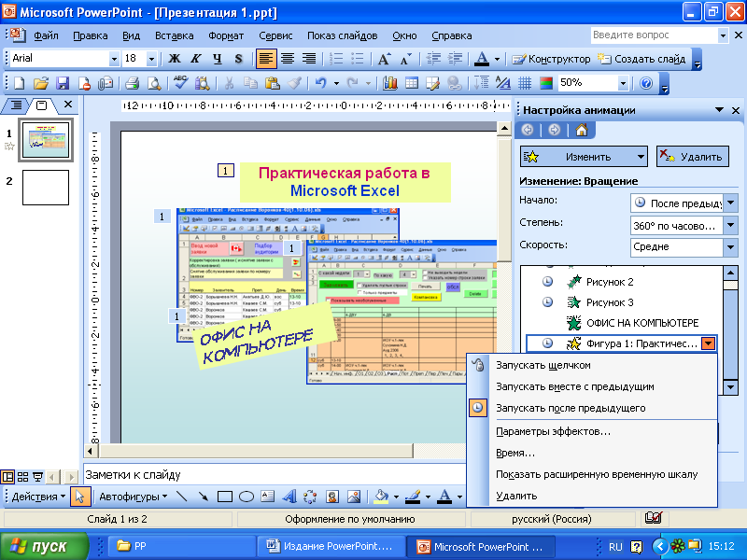The image size is (747, 560).
Task: Cut selection with scissors icon
Action: point(229,83)
